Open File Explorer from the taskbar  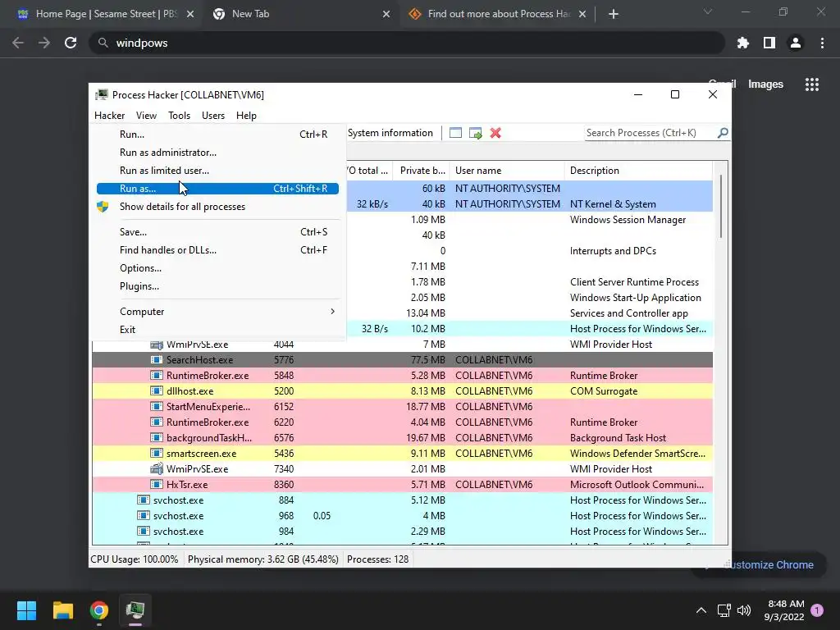pos(62,610)
